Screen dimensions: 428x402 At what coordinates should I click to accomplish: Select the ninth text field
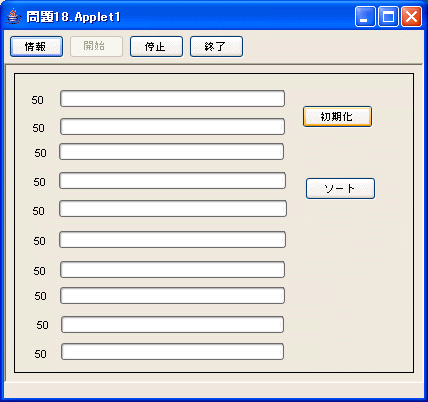click(x=173, y=325)
